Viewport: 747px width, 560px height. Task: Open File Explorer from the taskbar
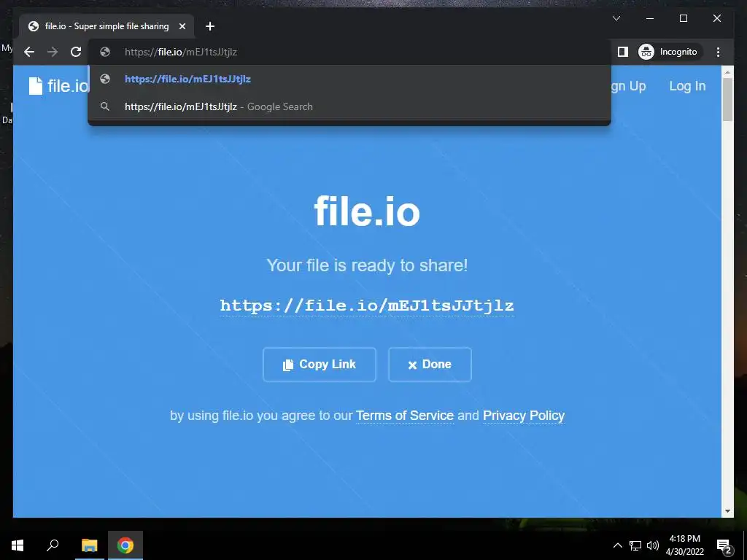(x=89, y=545)
